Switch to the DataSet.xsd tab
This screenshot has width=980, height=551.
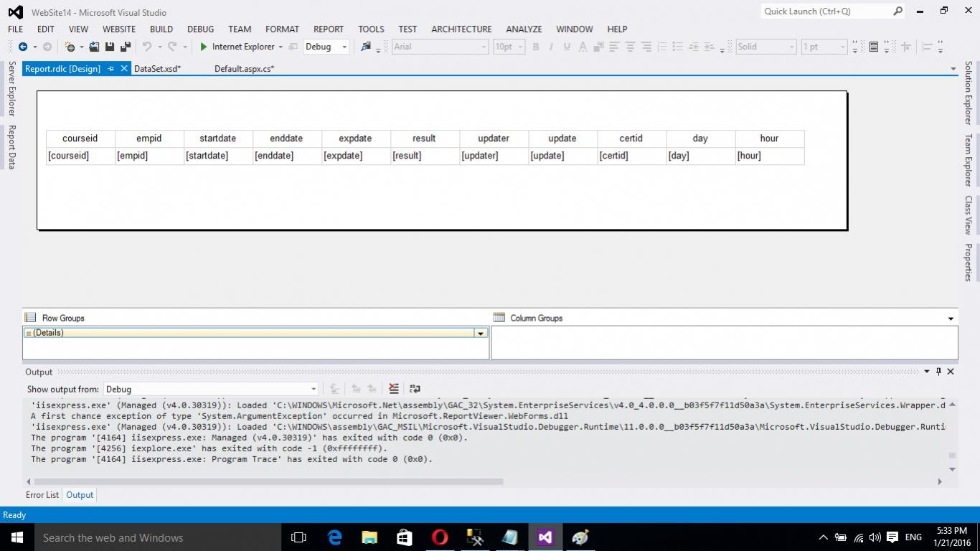click(157, 69)
